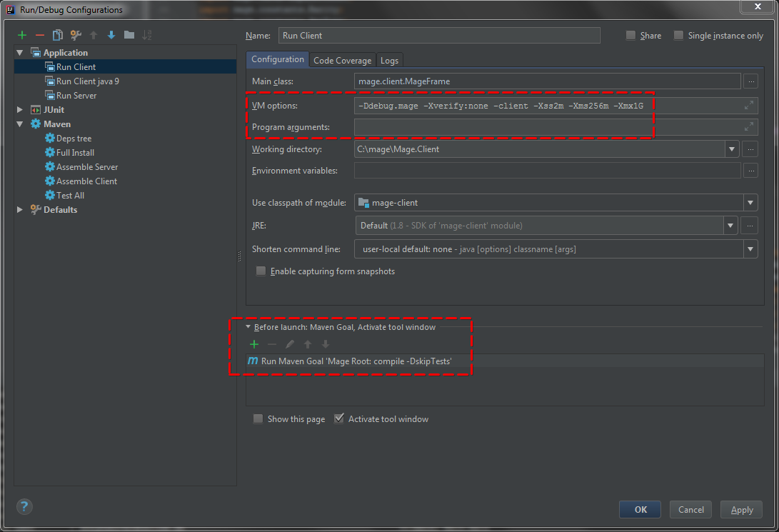Click the OK button
The image size is (779, 532).
point(640,510)
